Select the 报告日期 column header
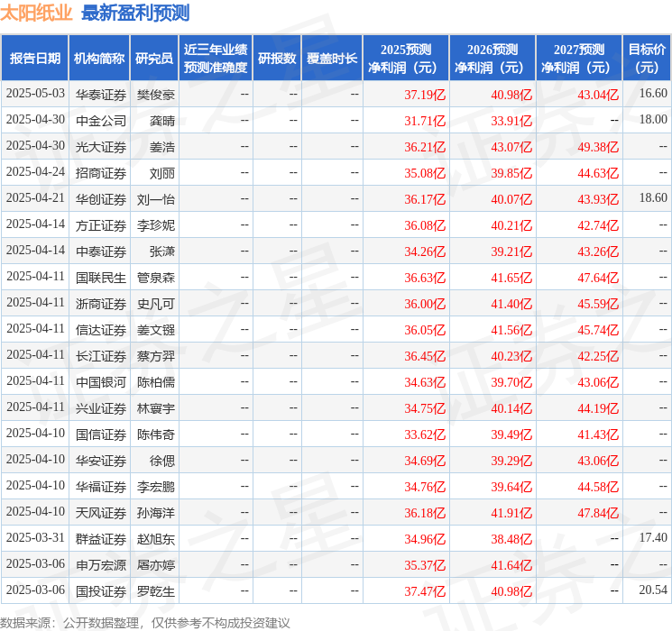The height and width of the screenshot is (631, 672). [x=34, y=58]
